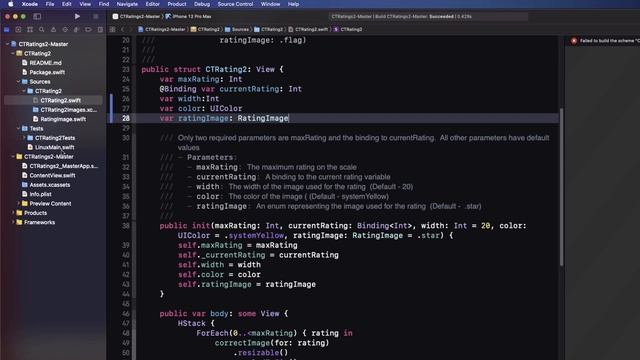The height and width of the screenshot is (360, 640).
Task: Collapse the Tests folder disclosure triangle
Action: coord(18,129)
